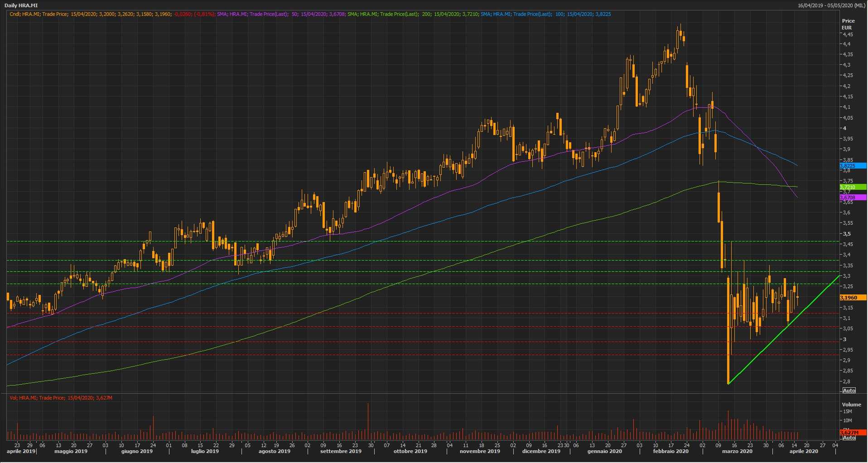Viewport: 868px width, 463px height.
Task: Click the red 3,627M volume tag
Action: pyautogui.click(x=852, y=433)
